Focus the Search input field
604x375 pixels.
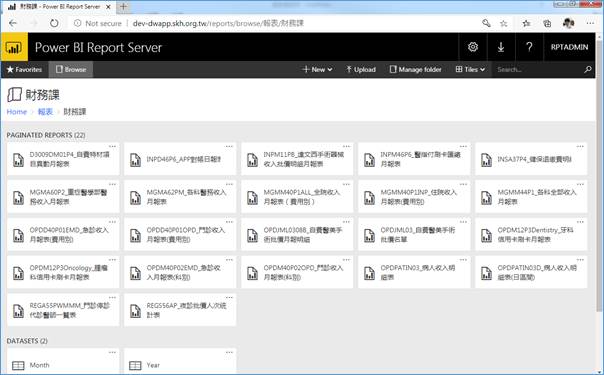(x=537, y=70)
